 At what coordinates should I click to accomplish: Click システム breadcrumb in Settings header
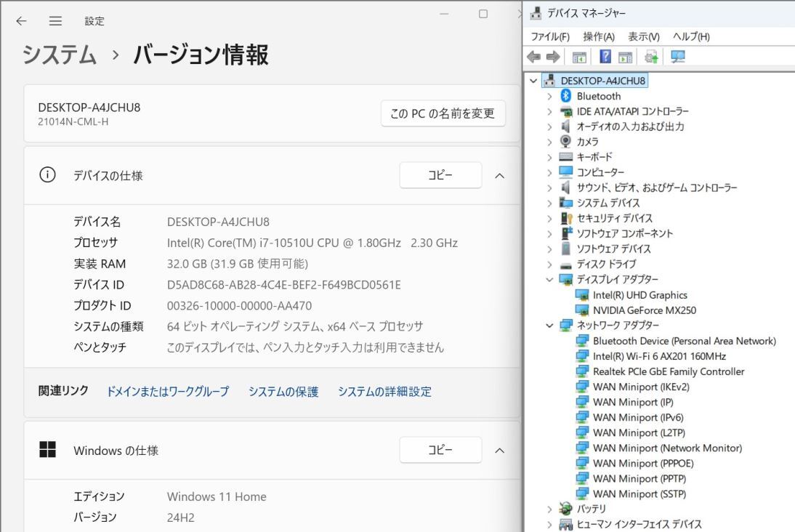pyautogui.click(x=60, y=55)
